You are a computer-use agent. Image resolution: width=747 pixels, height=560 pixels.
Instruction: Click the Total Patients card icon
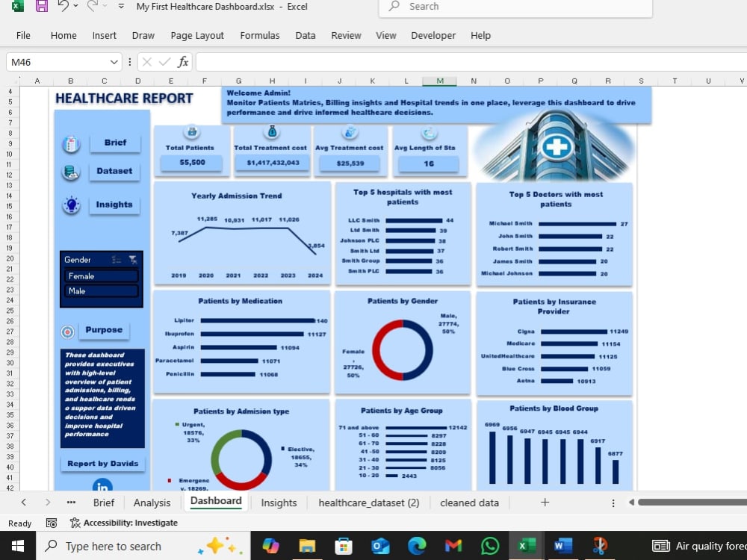point(191,131)
